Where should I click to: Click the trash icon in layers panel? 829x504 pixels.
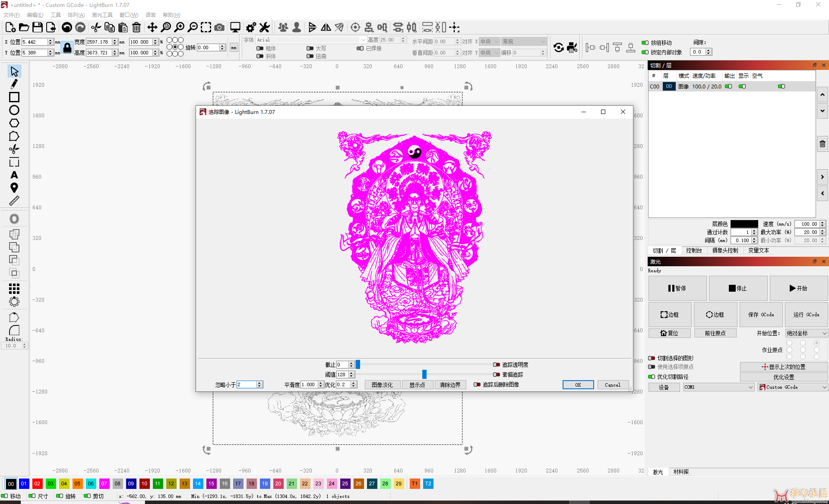822,144
